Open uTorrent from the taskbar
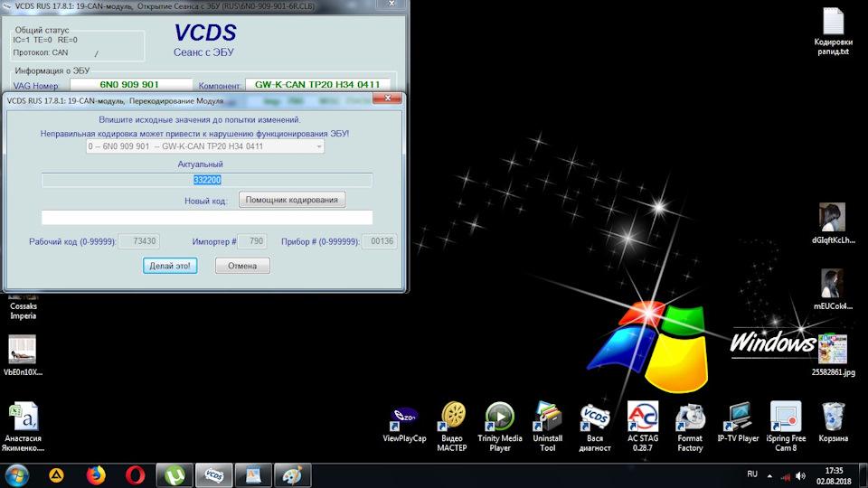Screen dimensions: 868x488 click(x=175, y=475)
